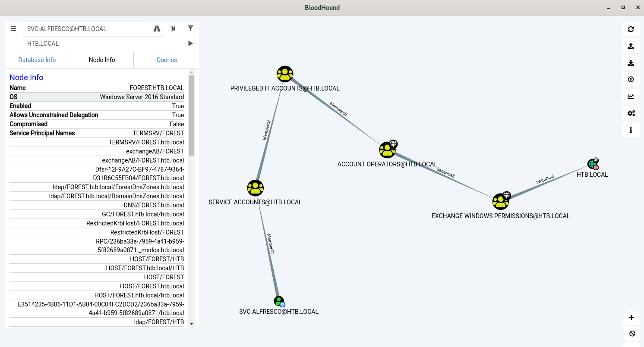Open the settings gears icon

pos(631,113)
